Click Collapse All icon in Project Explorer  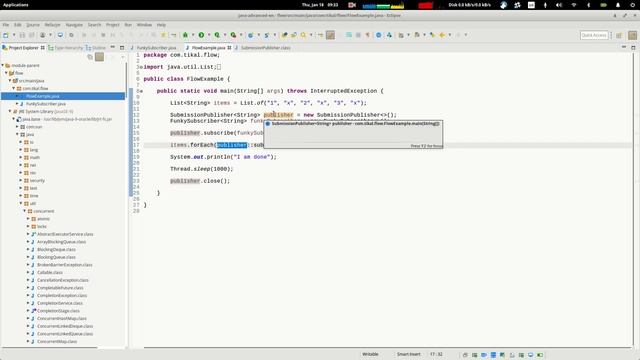click(90, 57)
